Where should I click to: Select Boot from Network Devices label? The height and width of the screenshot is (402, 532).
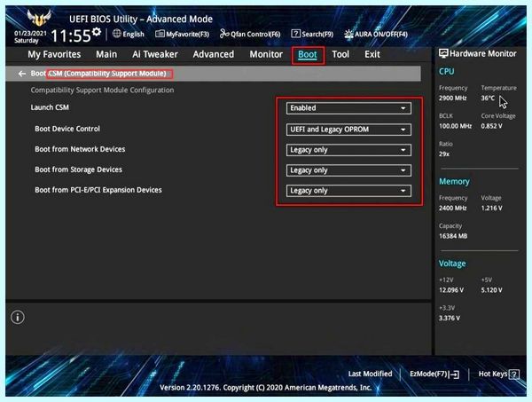pyautogui.click(x=80, y=149)
